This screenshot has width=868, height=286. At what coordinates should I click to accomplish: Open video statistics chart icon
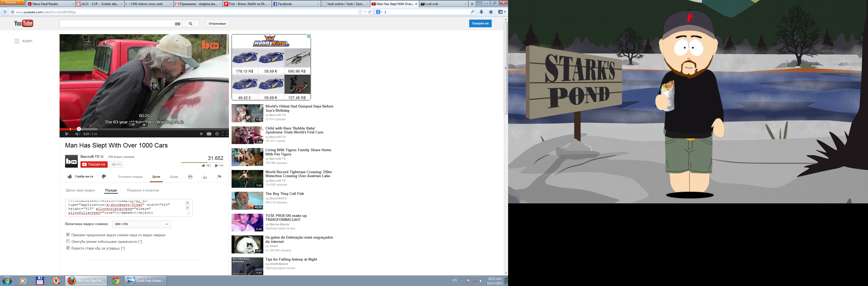(x=205, y=177)
